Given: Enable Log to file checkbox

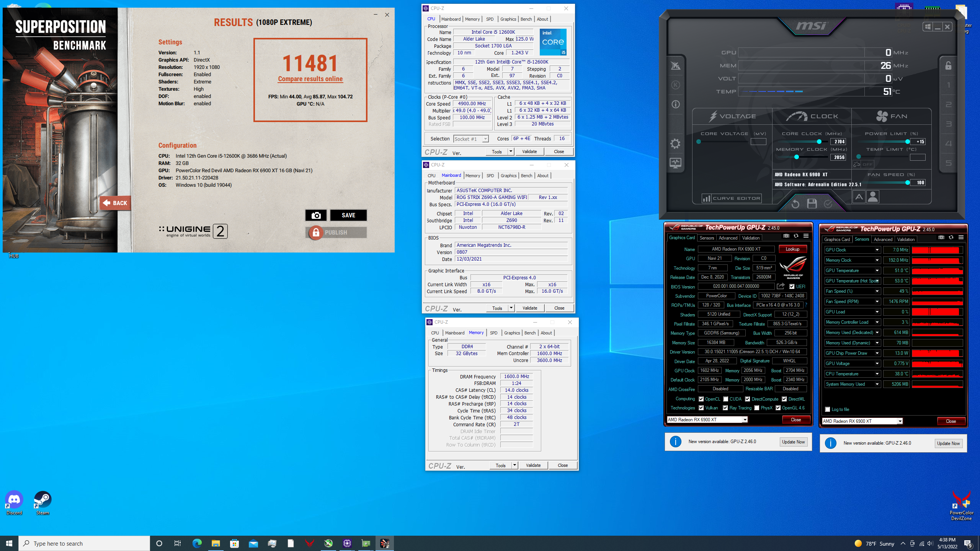Looking at the screenshot, I should point(827,409).
